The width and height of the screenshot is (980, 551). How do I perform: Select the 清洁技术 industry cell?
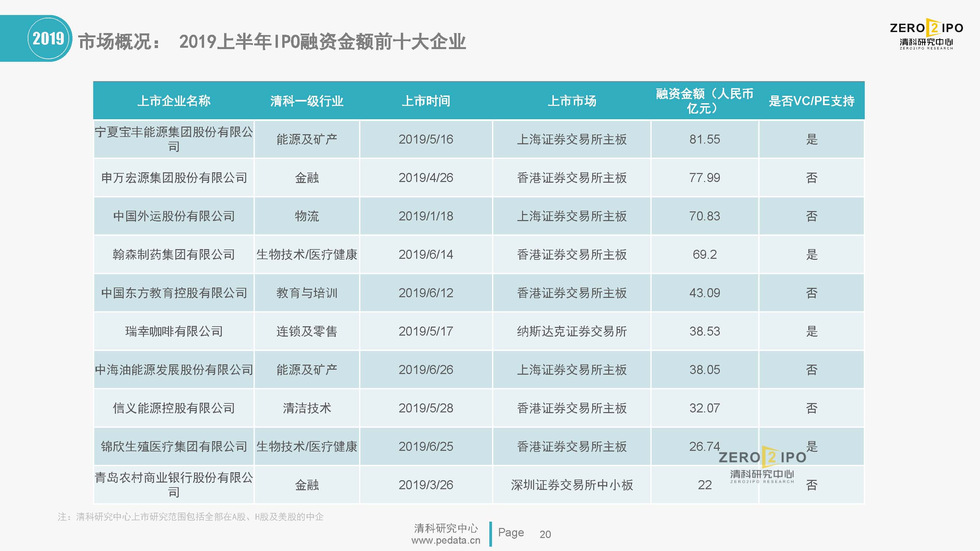click(x=307, y=408)
